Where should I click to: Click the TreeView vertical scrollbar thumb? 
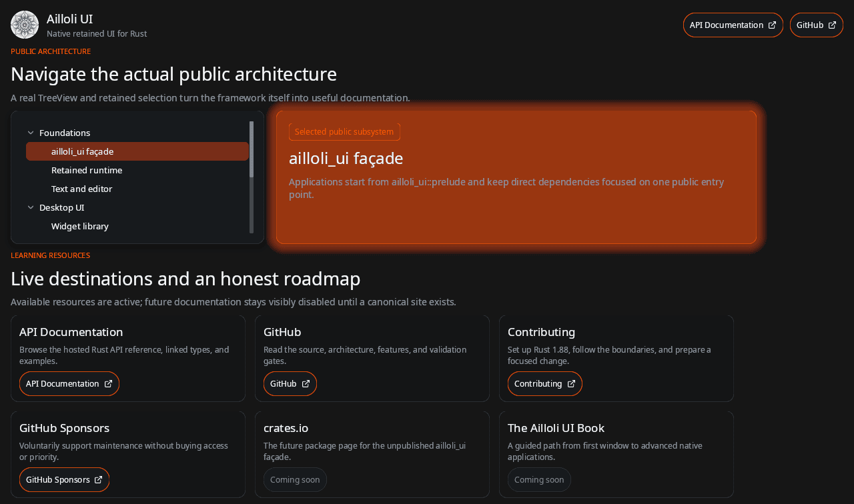pos(252,149)
